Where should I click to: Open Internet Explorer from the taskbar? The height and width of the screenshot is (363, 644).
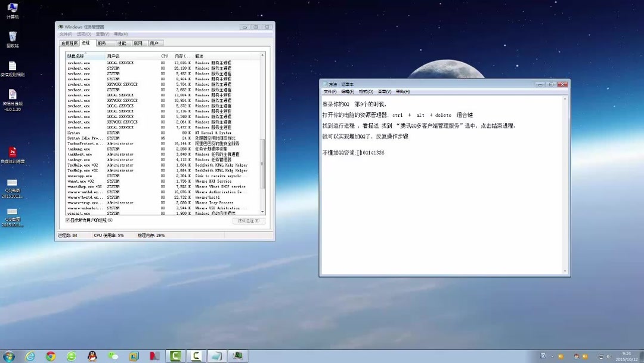(x=30, y=356)
